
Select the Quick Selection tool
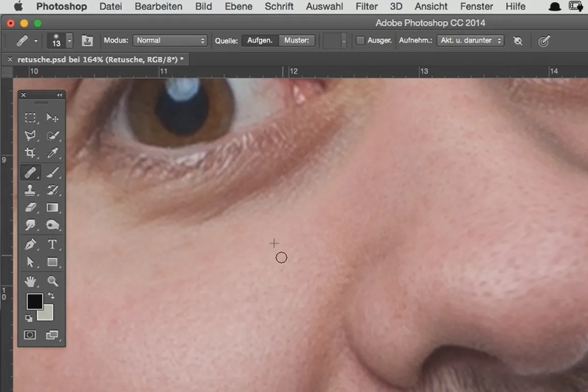pyautogui.click(x=52, y=136)
